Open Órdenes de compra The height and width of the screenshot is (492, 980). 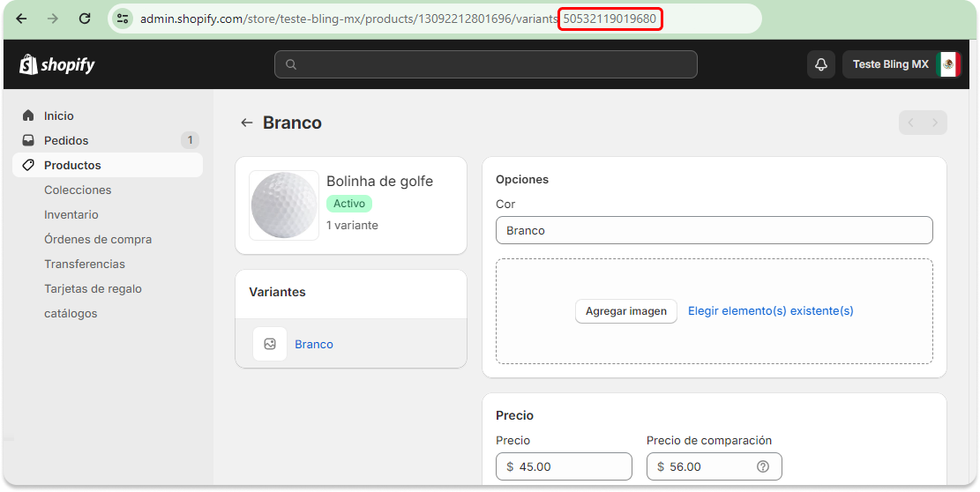[x=98, y=239]
